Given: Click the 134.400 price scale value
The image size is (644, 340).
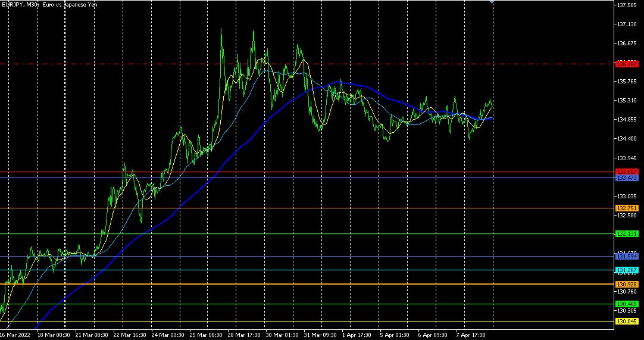Looking at the screenshot, I should pyautogui.click(x=627, y=139).
